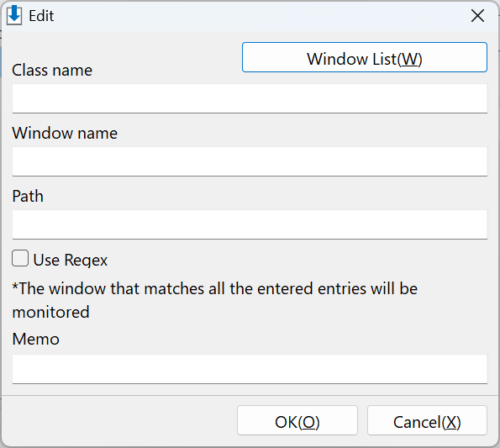This screenshot has width=500, height=448.
Task: Click the "Edit" title text
Action: (x=41, y=16)
